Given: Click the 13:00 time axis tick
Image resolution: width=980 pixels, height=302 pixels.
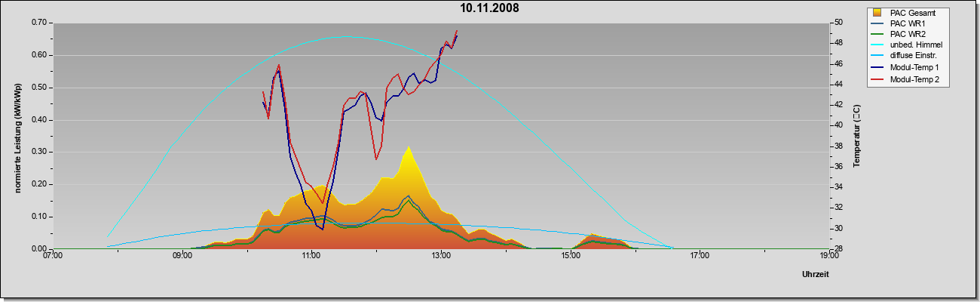Looking at the screenshot, I should tap(441, 255).
